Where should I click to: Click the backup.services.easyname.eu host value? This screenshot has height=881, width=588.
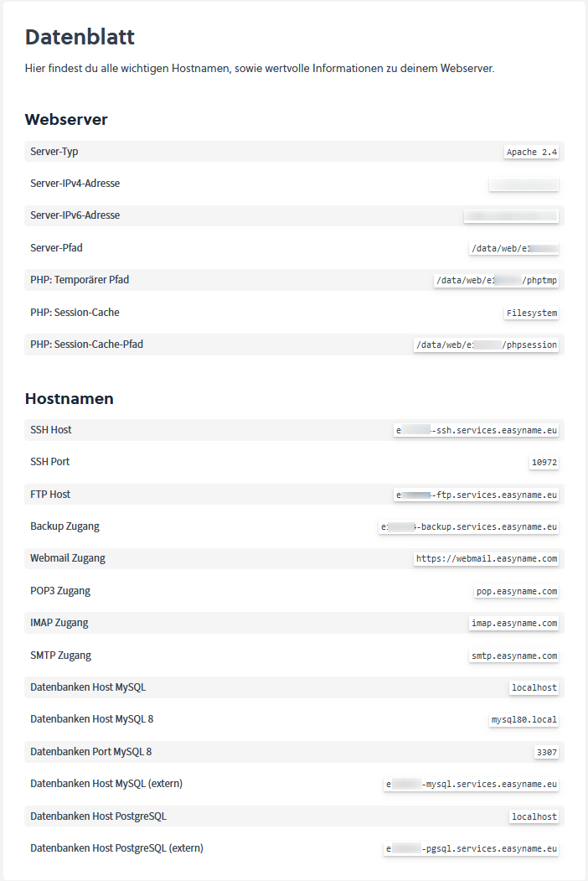point(468,526)
